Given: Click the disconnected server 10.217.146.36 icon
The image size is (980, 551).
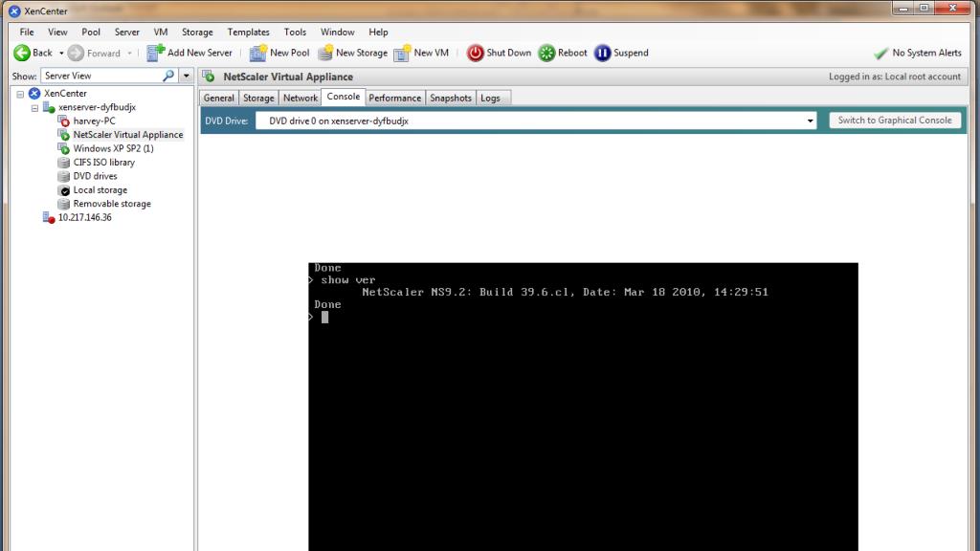Looking at the screenshot, I should pos(49,217).
